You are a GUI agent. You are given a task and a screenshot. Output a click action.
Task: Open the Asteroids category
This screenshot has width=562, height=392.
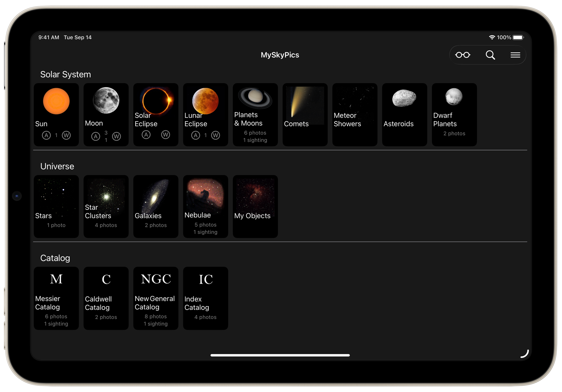pos(404,114)
